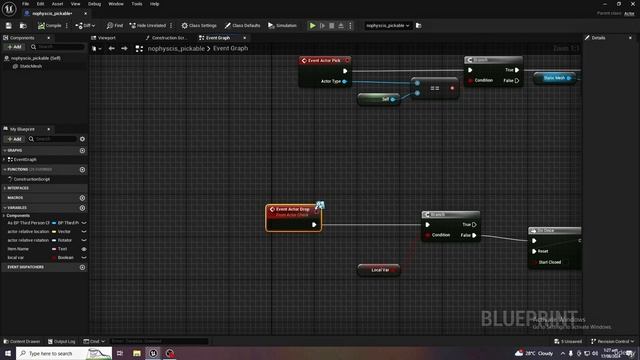The height and width of the screenshot is (360, 640).
Task: Add new variable with plus icon
Action: click(82, 208)
